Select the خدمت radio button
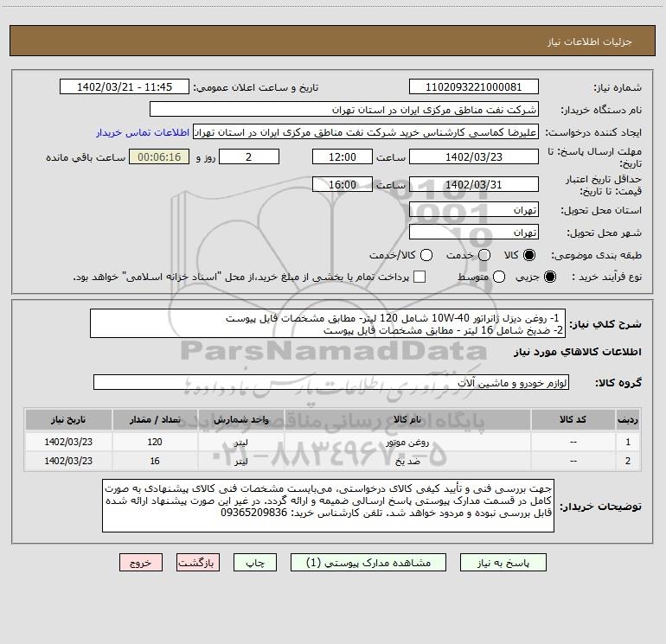The width and height of the screenshot is (666, 644). click(x=484, y=256)
